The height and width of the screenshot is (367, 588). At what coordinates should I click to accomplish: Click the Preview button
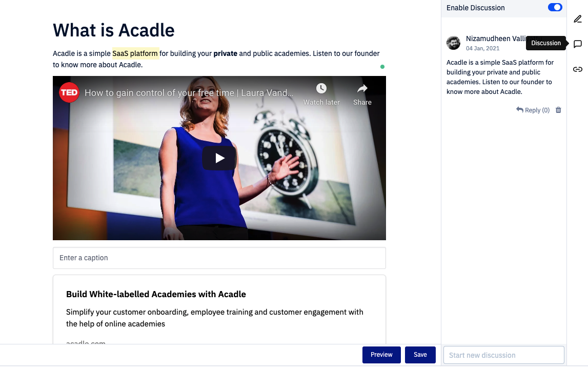(x=381, y=355)
